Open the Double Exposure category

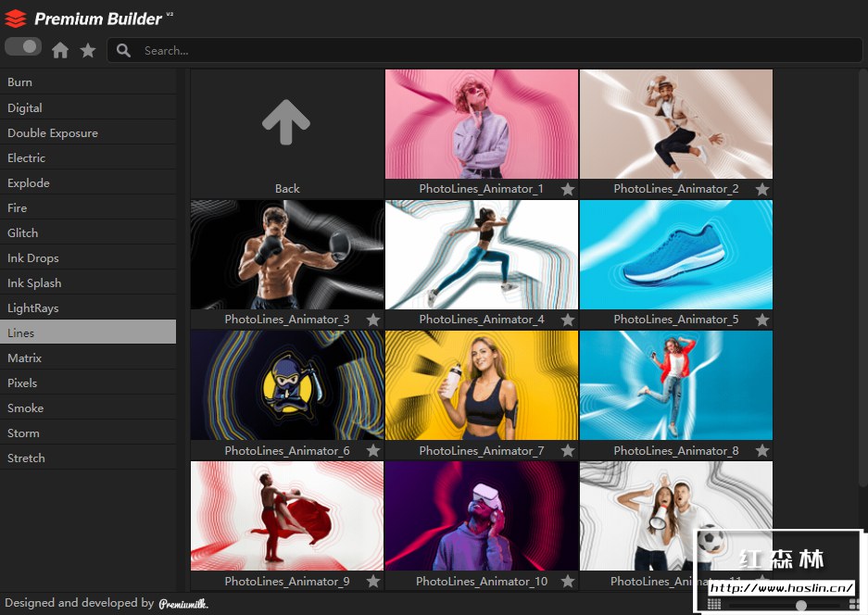pyautogui.click(x=88, y=132)
